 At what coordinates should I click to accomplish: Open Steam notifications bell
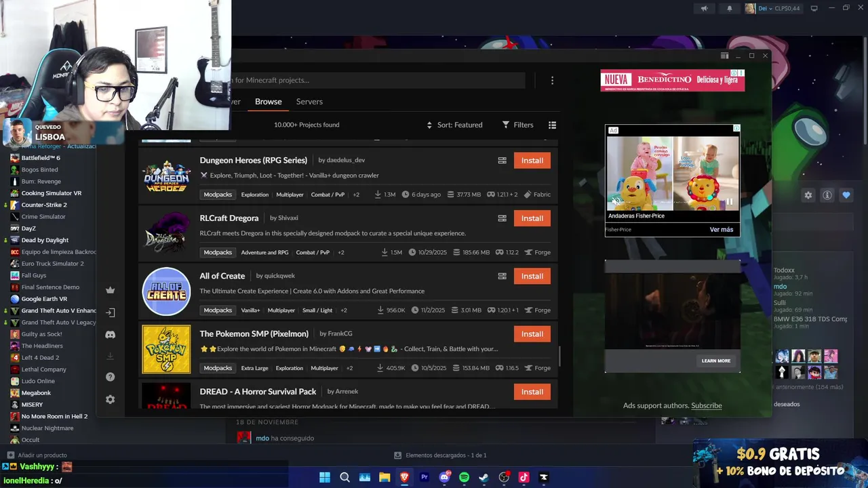tap(730, 8)
